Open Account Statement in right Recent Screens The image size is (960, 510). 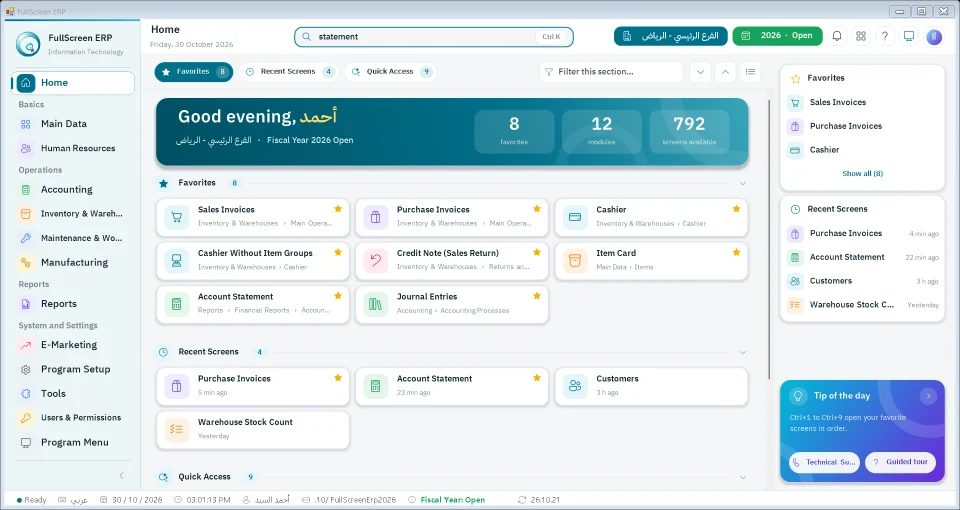click(862, 257)
